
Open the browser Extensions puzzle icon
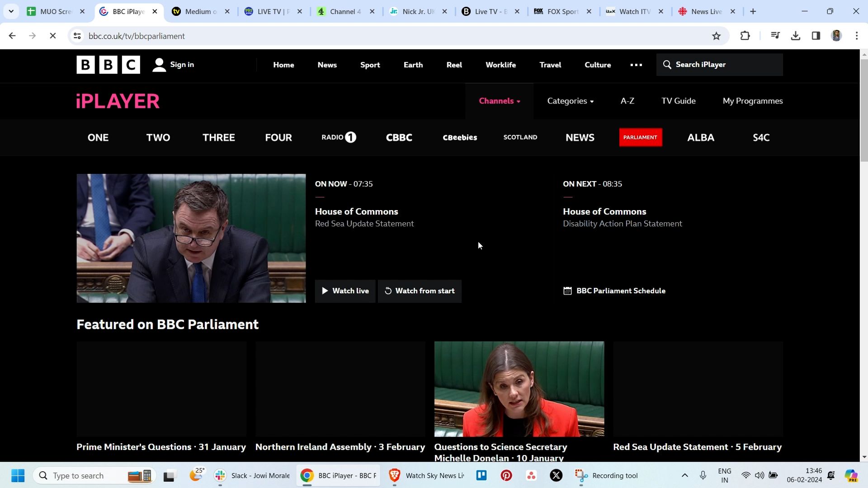[x=745, y=36]
